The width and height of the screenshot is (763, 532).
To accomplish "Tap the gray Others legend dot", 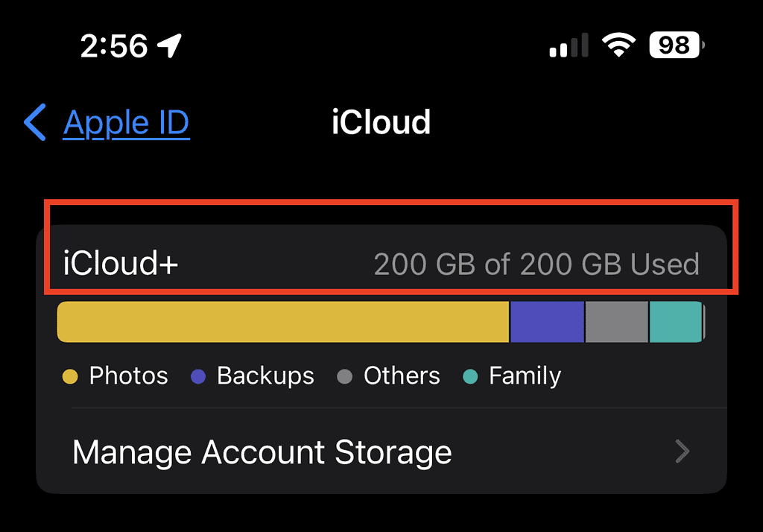I will tap(344, 377).
